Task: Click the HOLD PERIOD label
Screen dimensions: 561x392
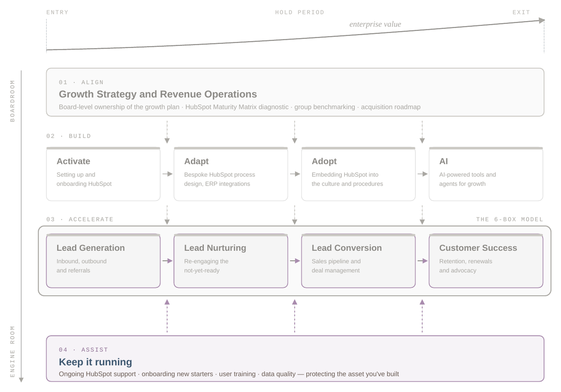Action: point(300,12)
